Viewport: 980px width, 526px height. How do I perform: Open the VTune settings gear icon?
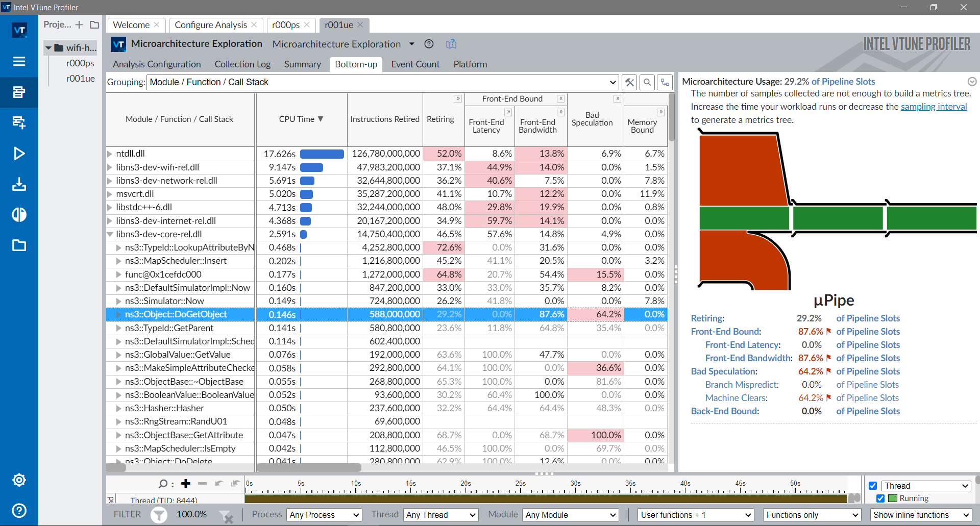tap(19, 480)
